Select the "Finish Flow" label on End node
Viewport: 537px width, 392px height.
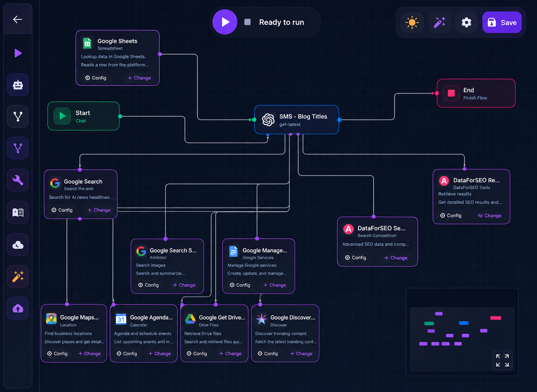475,98
